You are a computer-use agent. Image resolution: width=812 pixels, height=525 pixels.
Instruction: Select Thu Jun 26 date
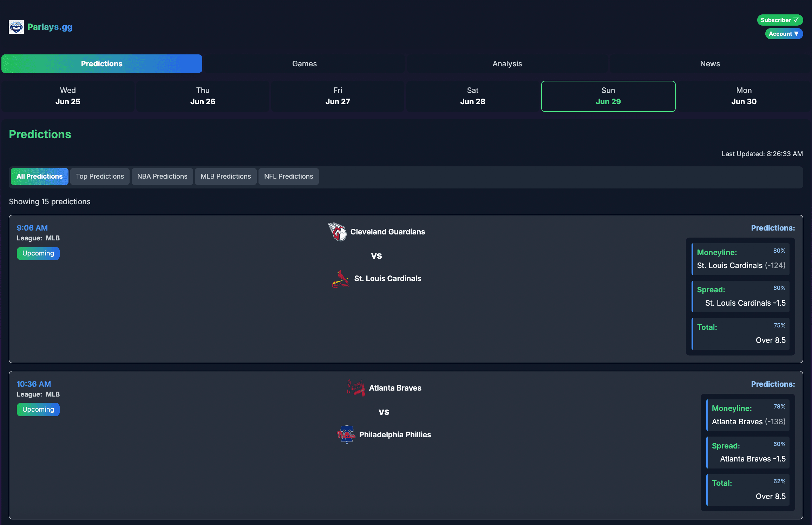[x=203, y=96]
